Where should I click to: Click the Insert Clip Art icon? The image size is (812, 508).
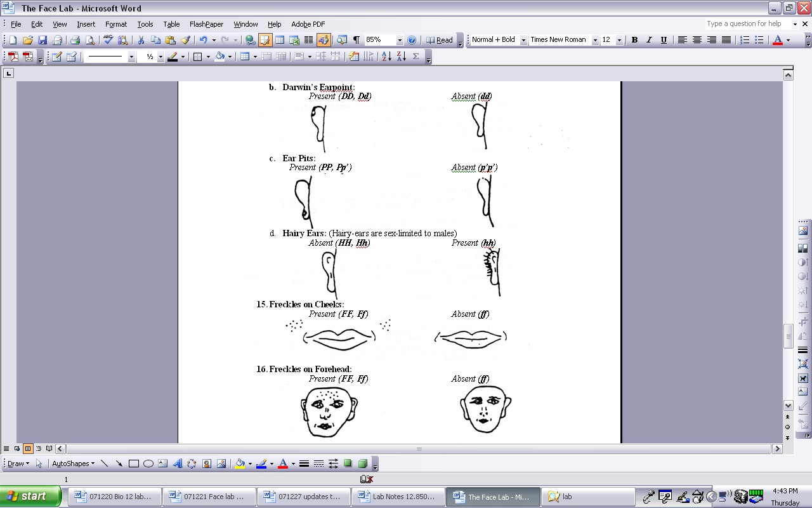point(207,464)
